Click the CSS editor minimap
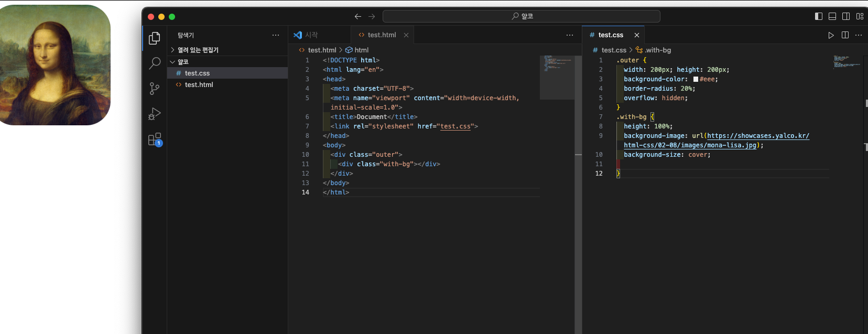This screenshot has width=868, height=334. coord(847,62)
